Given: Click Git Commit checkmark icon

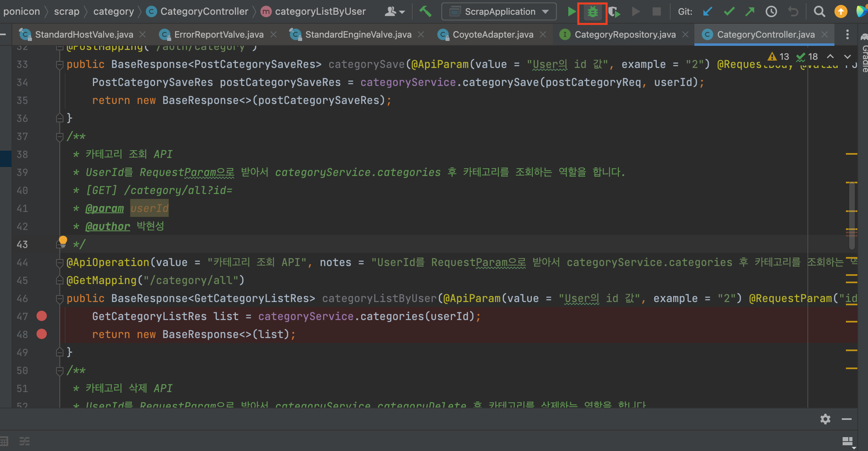Looking at the screenshot, I should (x=729, y=12).
